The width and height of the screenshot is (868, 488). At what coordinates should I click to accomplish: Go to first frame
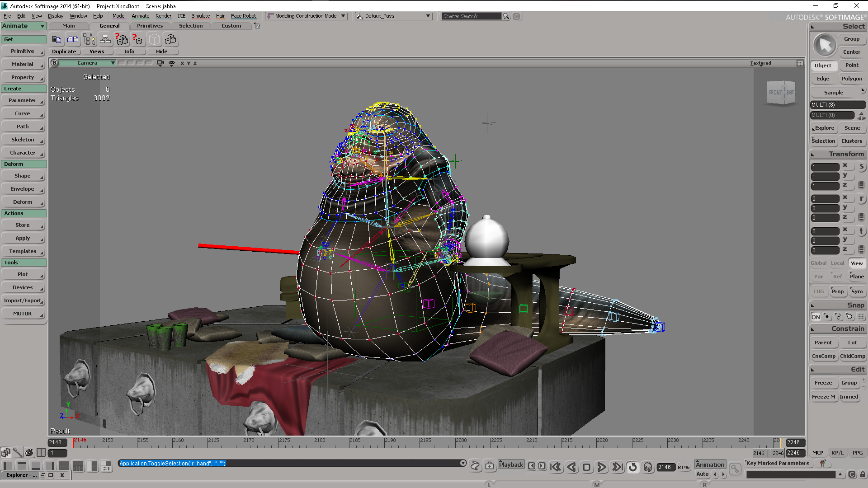click(x=556, y=467)
